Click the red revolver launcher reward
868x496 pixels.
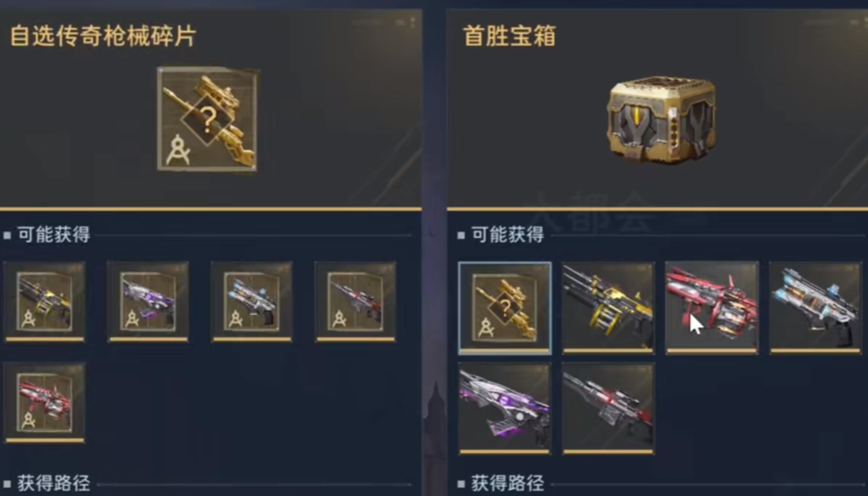coord(712,308)
